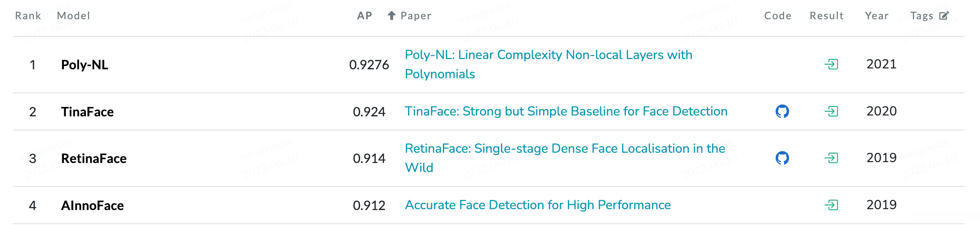980x225 pixels.
Task: Click the Model column header
Action: pyautogui.click(x=73, y=16)
